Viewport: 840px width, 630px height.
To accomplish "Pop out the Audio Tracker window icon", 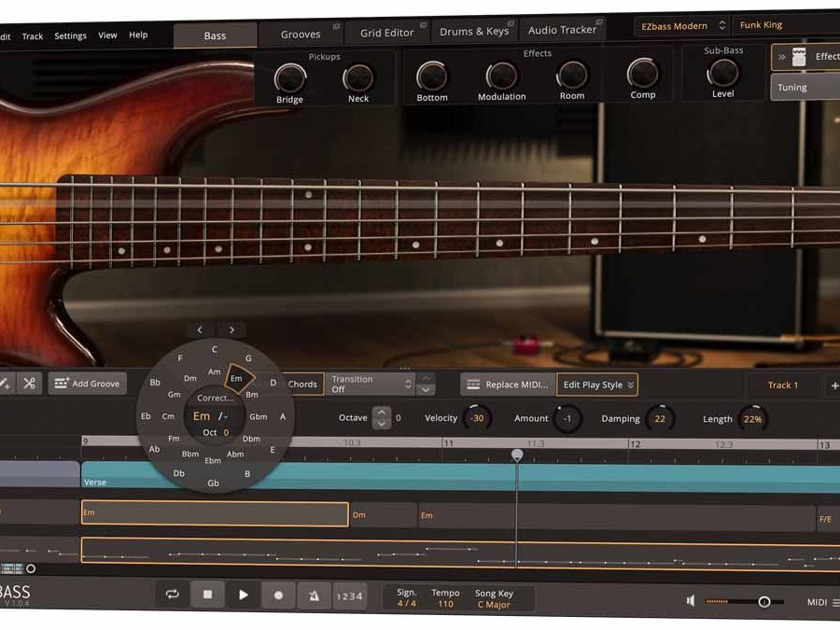I will (x=599, y=22).
